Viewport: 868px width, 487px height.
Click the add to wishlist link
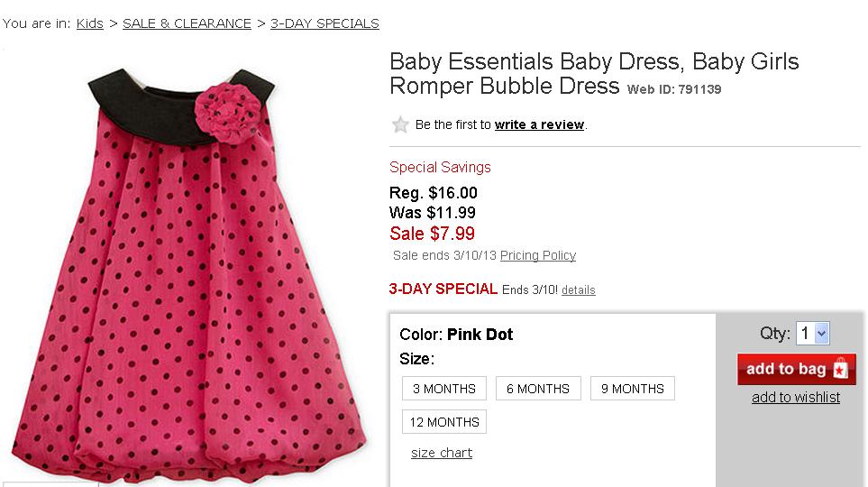pos(795,397)
